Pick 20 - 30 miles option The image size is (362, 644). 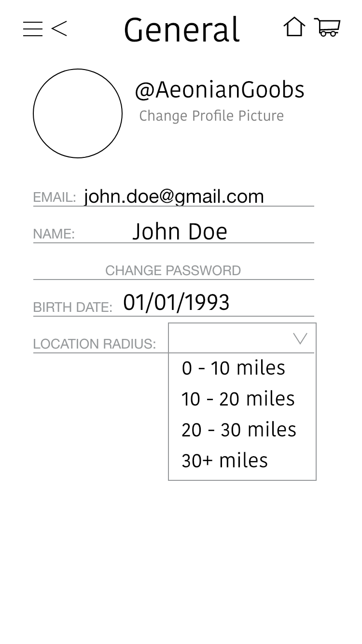pyautogui.click(x=239, y=430)
